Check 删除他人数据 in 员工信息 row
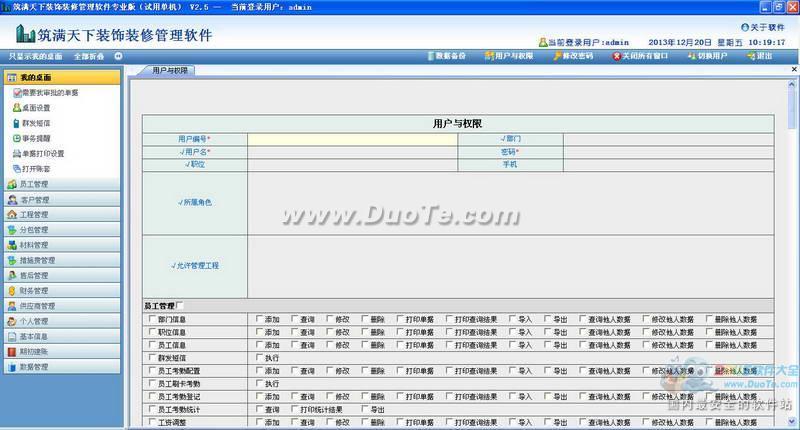This screenshot has height=430, width=800. click(709, 345)
